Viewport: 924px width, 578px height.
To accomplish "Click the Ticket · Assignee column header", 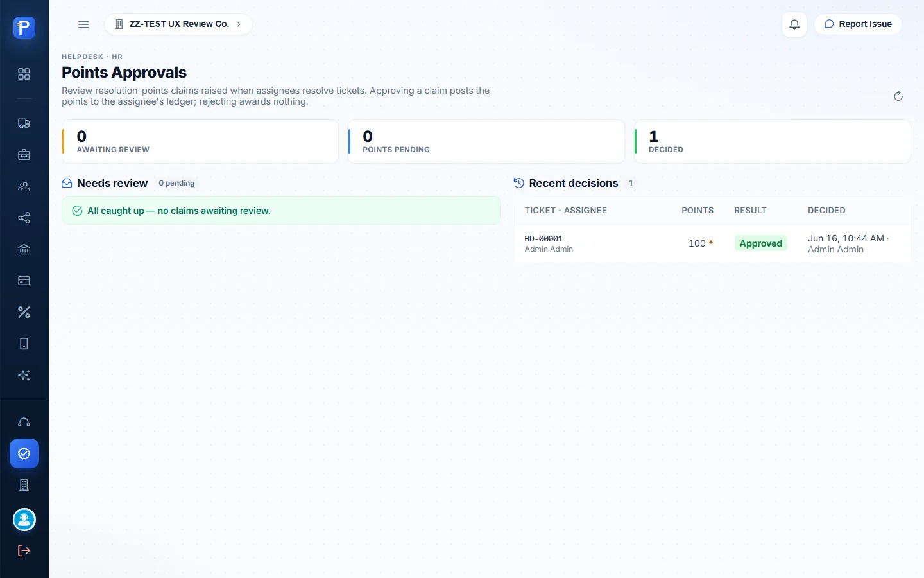I will [565, 211].
